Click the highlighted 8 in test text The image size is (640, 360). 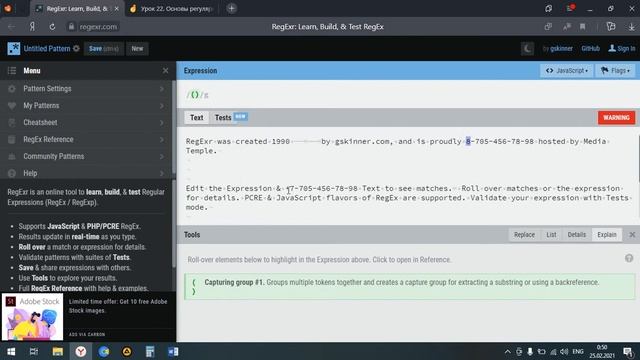click(468, 141)
